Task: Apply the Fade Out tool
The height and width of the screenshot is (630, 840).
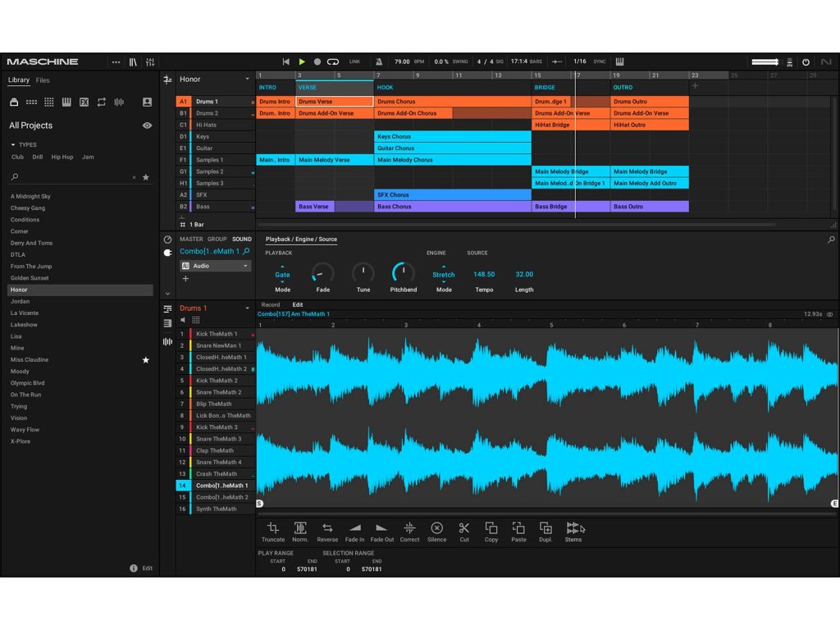Action: pyautogui.click(x=382, y=532)
